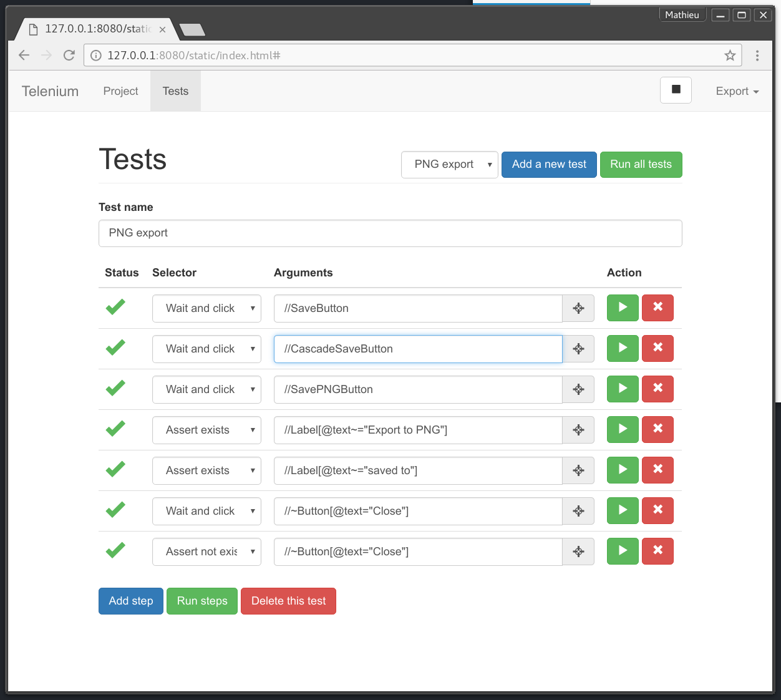This screenshot has height=700, width=781.
Task: Open the PNG export test selector
Action: coord(449,164)
